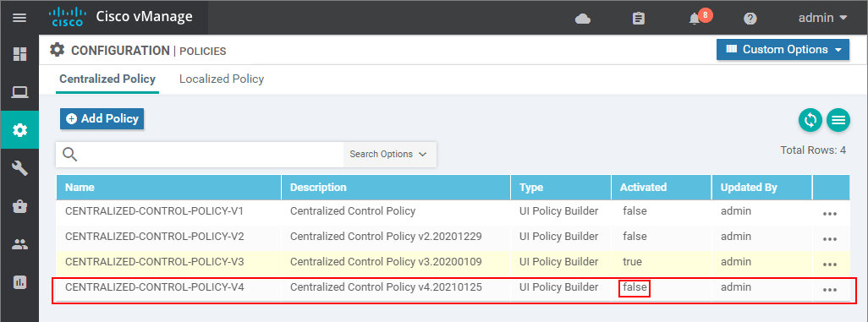Select the Configuration gear in sidebar
868x322 pixels.
click(20, 130)
